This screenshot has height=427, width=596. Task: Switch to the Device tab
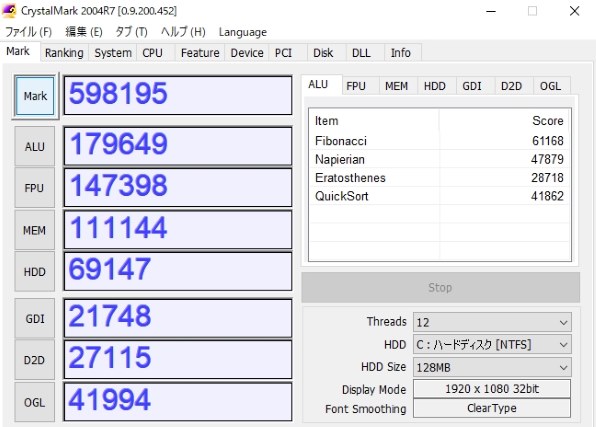(247, 53)
